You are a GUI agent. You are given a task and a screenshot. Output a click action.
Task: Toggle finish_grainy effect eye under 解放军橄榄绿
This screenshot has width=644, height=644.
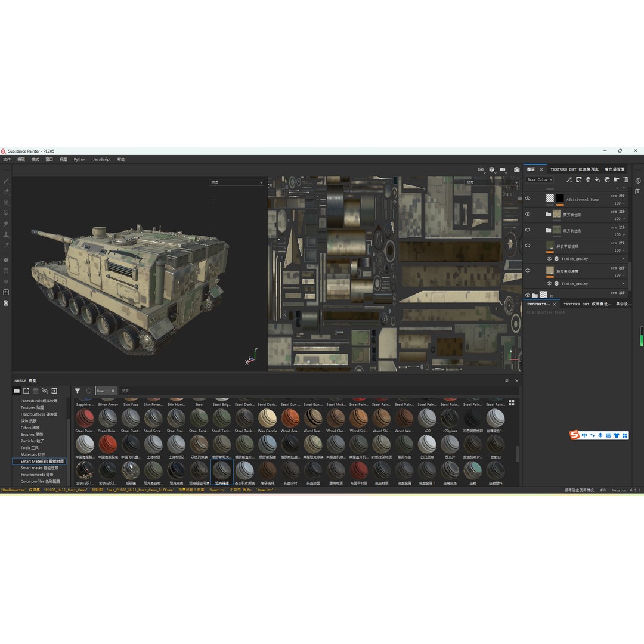(549, 259)
